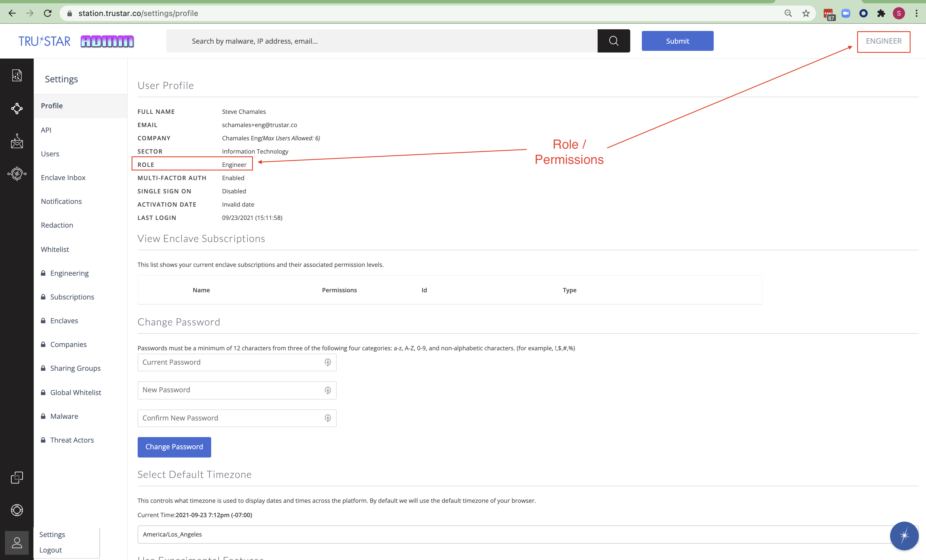Open the graph nodes icon in the sidebar
Screen dimensions: 926x560
(17, 109)
